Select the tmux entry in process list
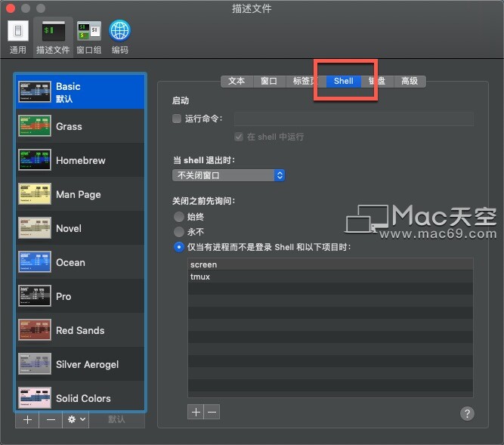The width and height of the screenshot is (504, 445). click(330, 277)
